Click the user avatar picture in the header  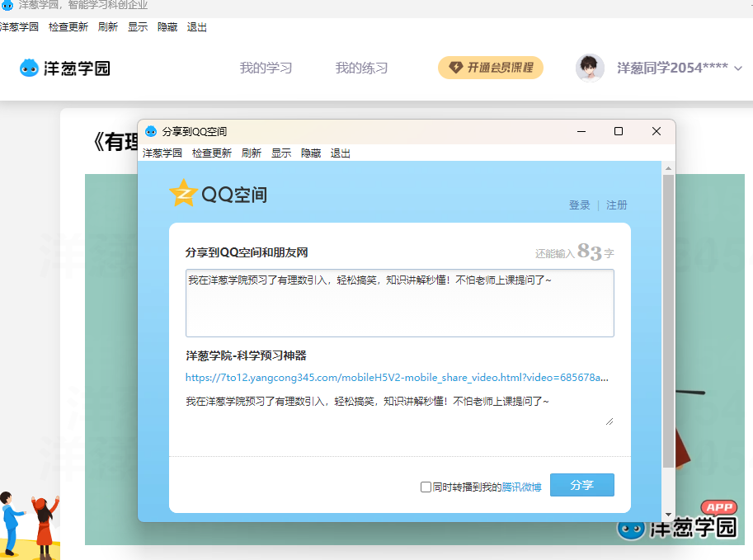pos(590,68)
